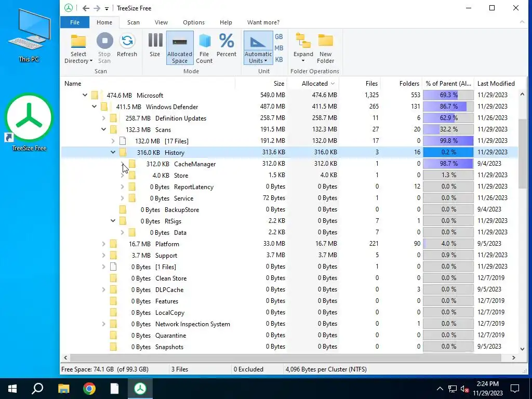Click the 98.7 % bar for CacheManager
532x399 pixels.
448,164
